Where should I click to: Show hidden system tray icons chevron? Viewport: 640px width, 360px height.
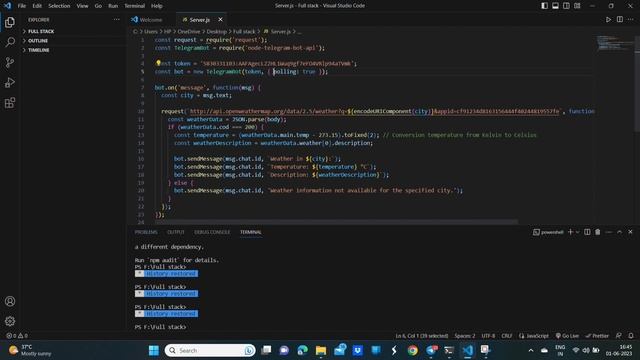point(531,350)
